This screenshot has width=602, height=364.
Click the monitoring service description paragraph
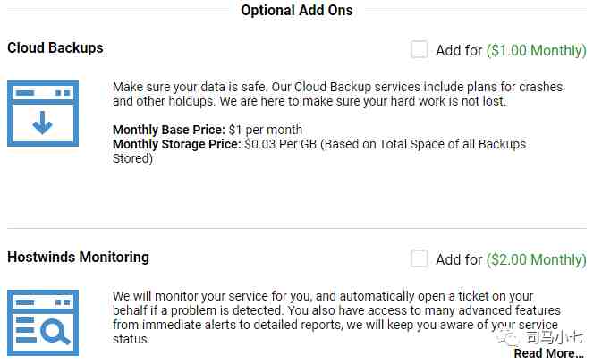pyautogui.click(x=336, y=317)
